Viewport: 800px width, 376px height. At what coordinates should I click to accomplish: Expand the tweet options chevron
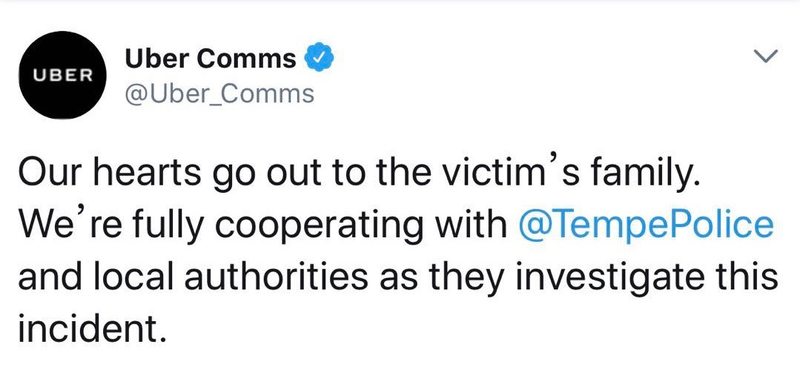pos(766,55)
